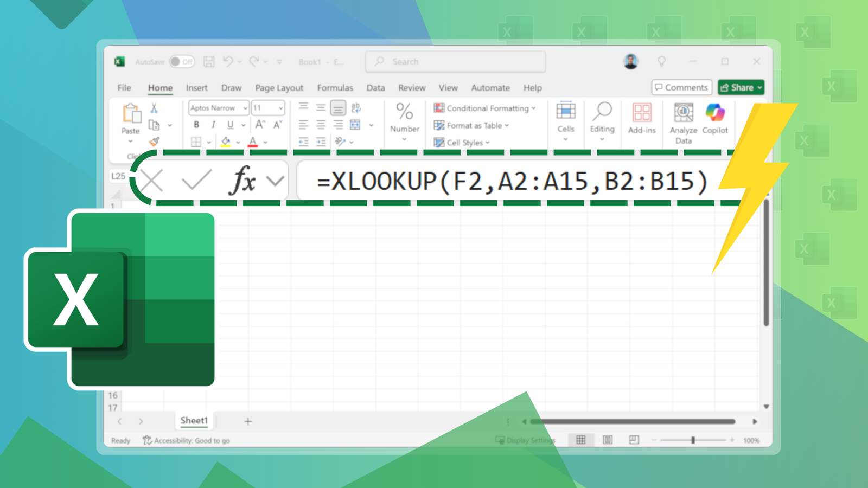Cancel the formula entry with the X
The width and height of the screenshot is (868, 488).
coord(152,180)
